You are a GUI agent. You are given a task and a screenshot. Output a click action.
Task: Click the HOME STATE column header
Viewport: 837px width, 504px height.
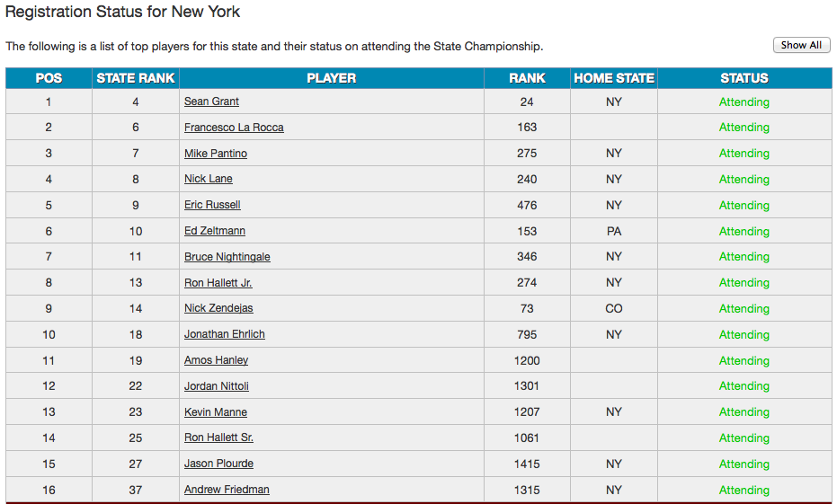(614, 78)
